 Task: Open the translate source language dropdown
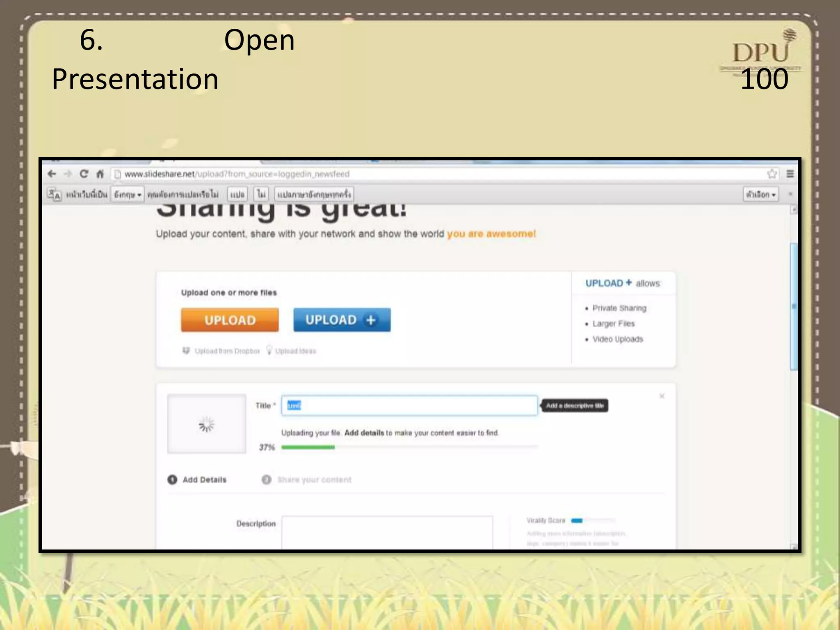coord(128,194)
